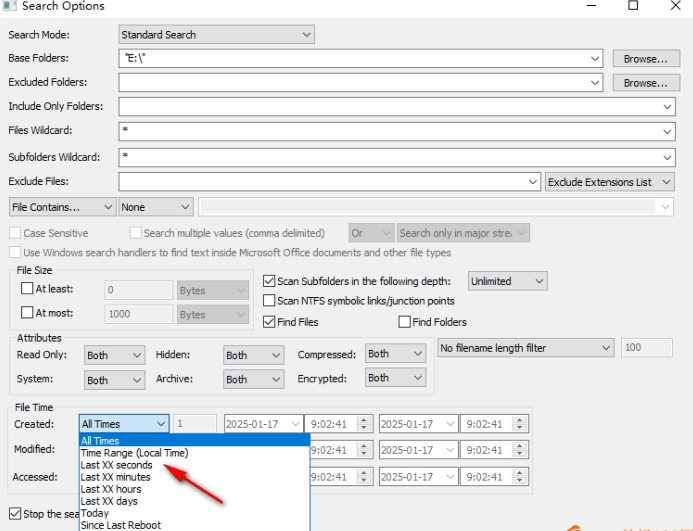Enable the At least file size checkbox

coord(27,289)
